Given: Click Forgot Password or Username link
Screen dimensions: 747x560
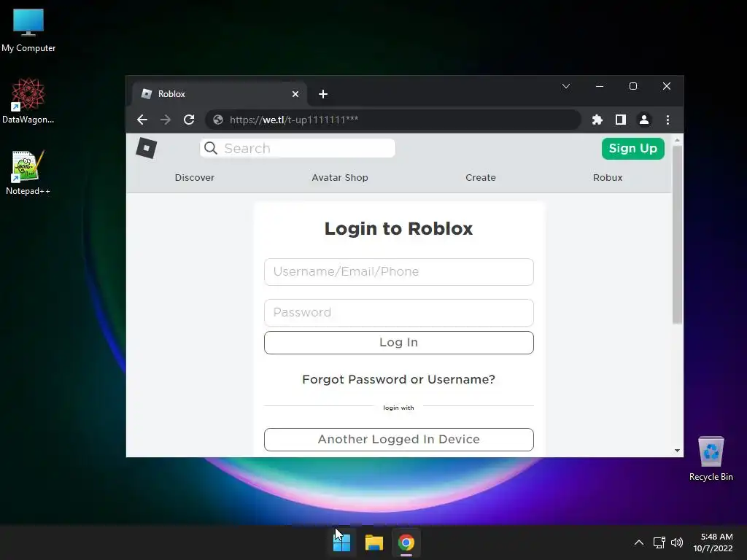Looking at the screenshot, I should [x=399, y=379].
